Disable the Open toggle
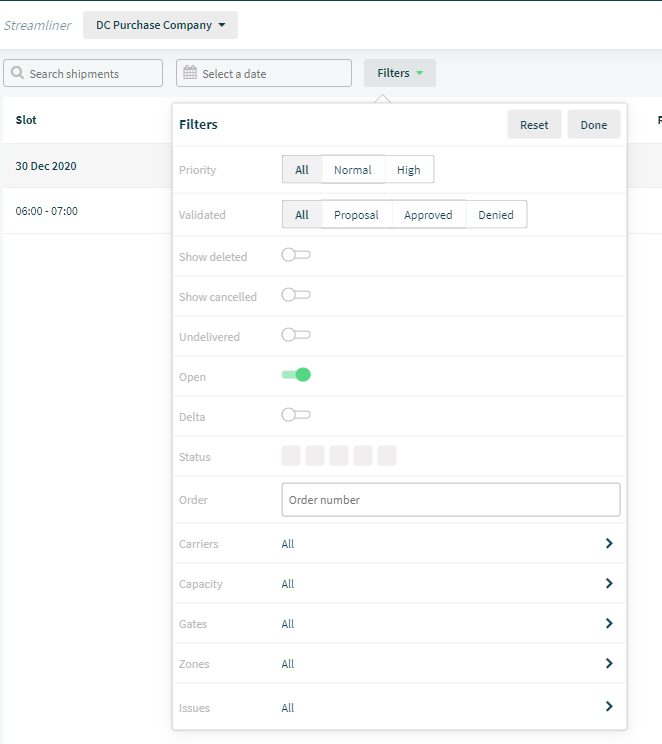Image resolution: width=662 pixels, height=744 pixels. (296, 375)
